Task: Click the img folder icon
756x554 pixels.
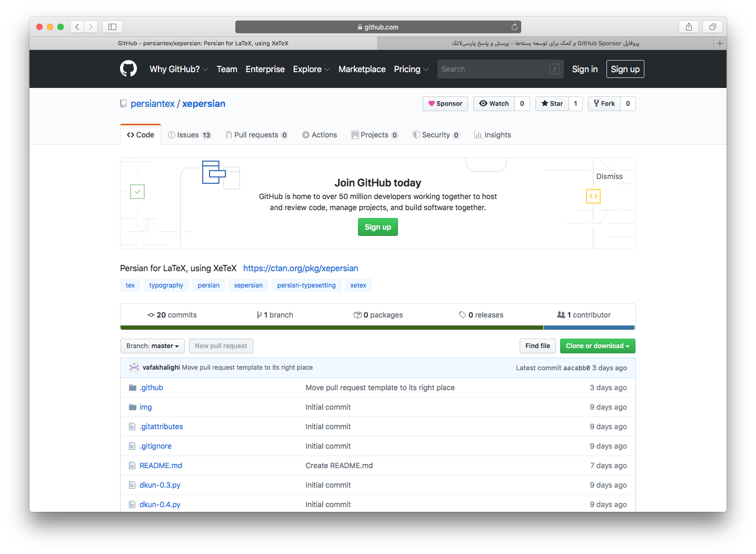Action: pos(133,407)
